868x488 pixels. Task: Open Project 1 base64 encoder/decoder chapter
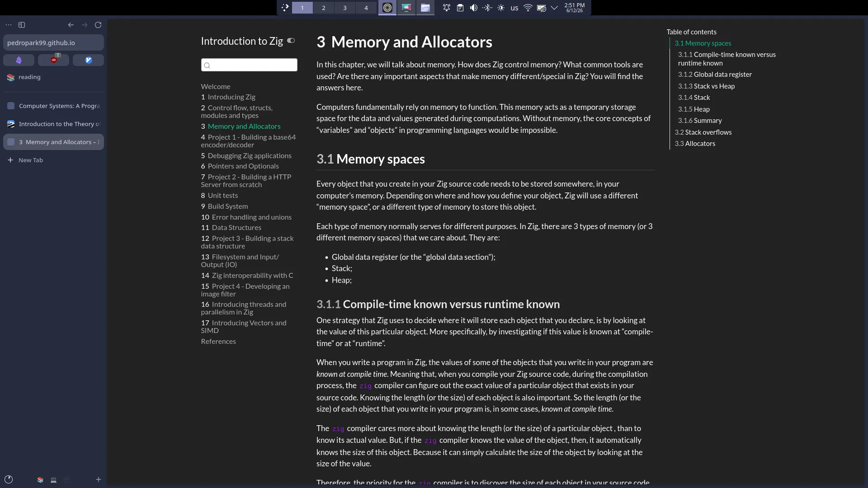click(249, 141)
